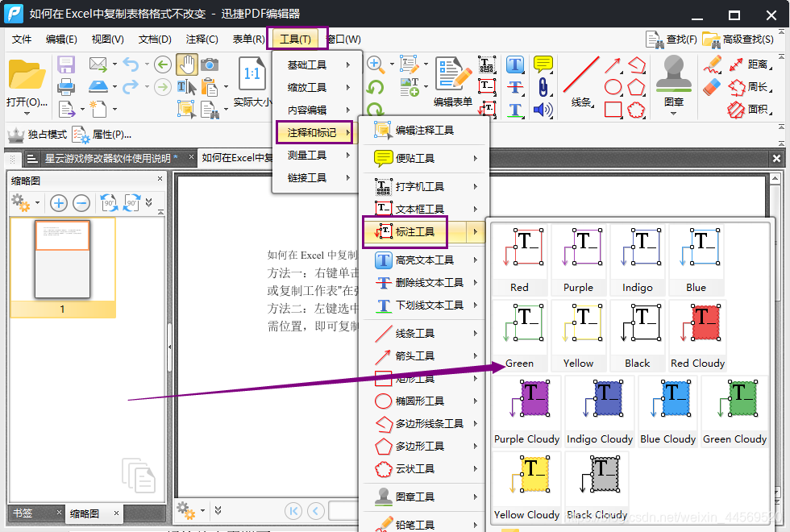This screenshot has width=790, height=532.
Task: Expand Typewriter Tool (打字机工具) submenu
Action: click(x=424, y=186)
